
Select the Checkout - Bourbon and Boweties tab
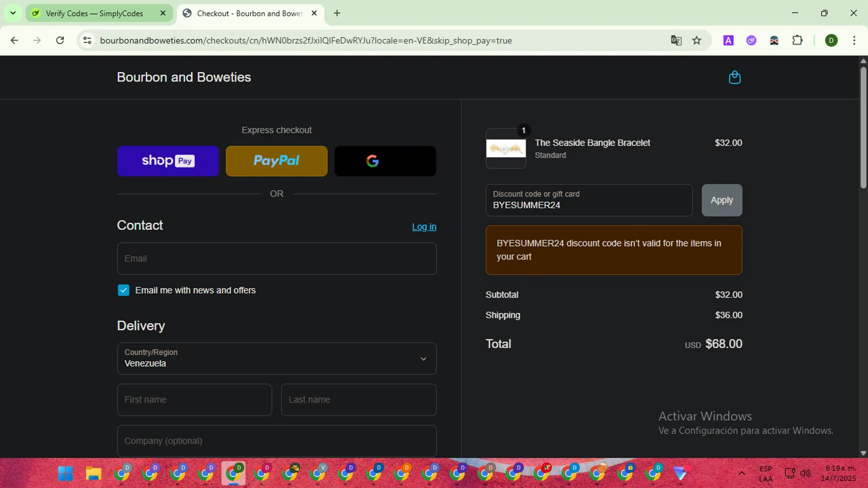click(249, 13)
